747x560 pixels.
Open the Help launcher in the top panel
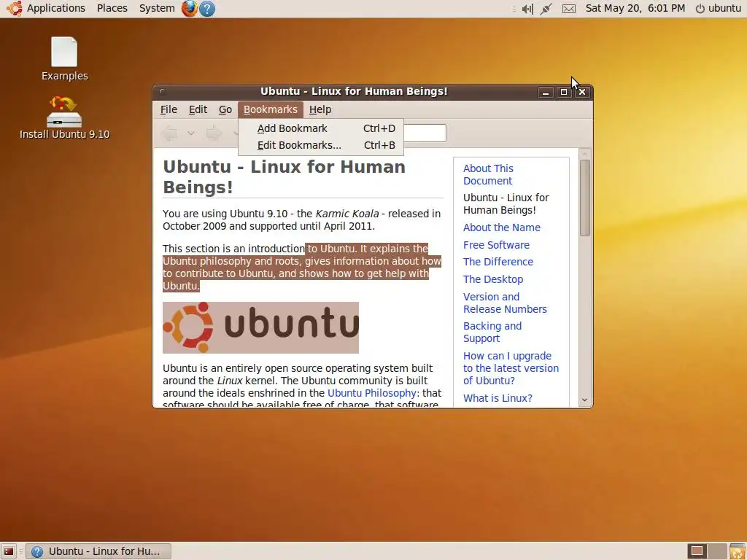pos(206,9)
